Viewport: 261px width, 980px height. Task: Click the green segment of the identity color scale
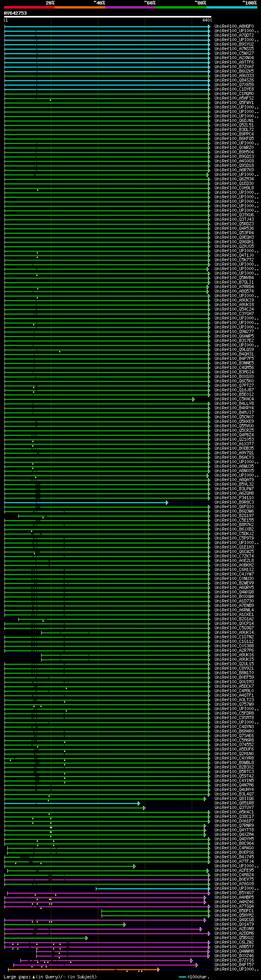181,7
